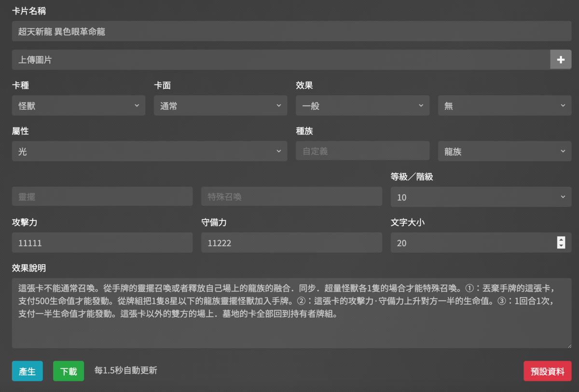Open the 卡種 dropdown showing 怪獸
Screen dimensions: 579x392
click(x=78, y=106)
